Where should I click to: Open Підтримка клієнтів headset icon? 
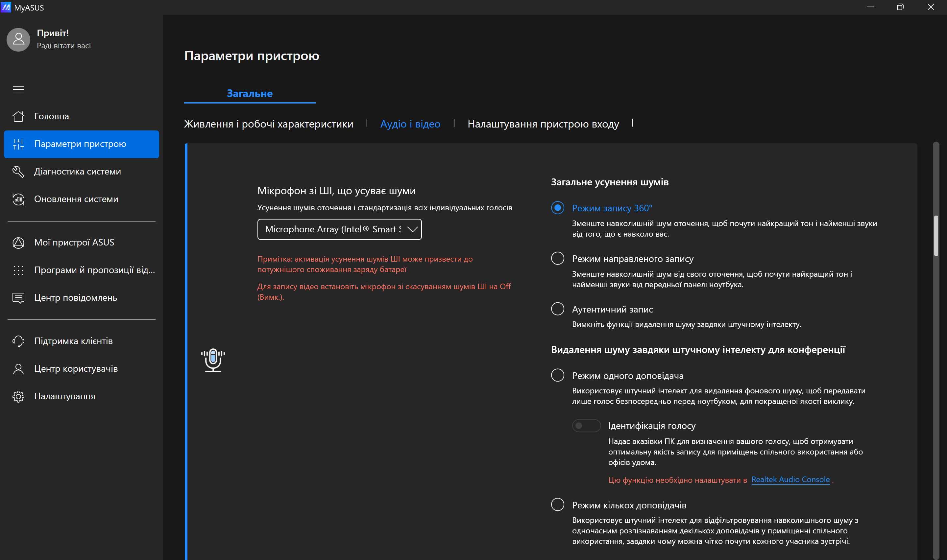tap(18, 341)
